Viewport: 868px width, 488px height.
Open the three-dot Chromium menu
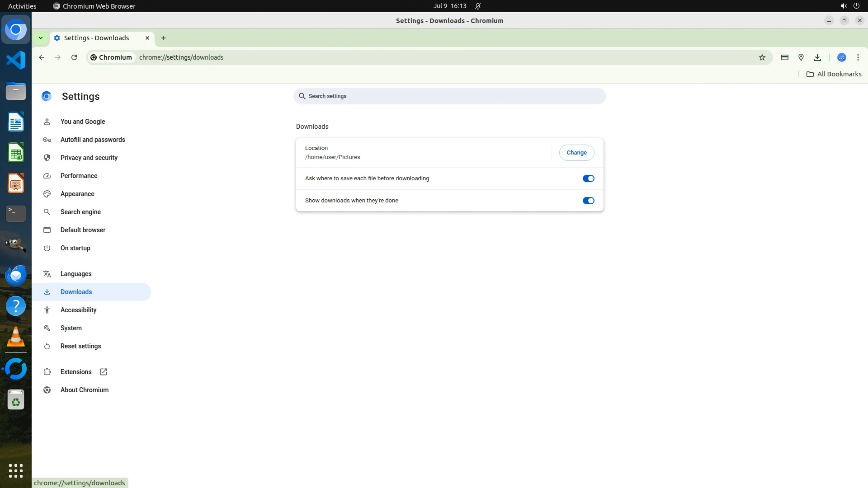(858, 57)
